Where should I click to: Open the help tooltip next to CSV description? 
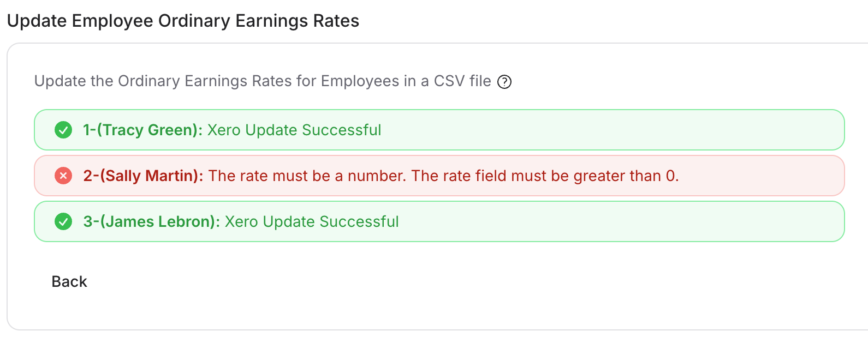click(x=505, y=81)
